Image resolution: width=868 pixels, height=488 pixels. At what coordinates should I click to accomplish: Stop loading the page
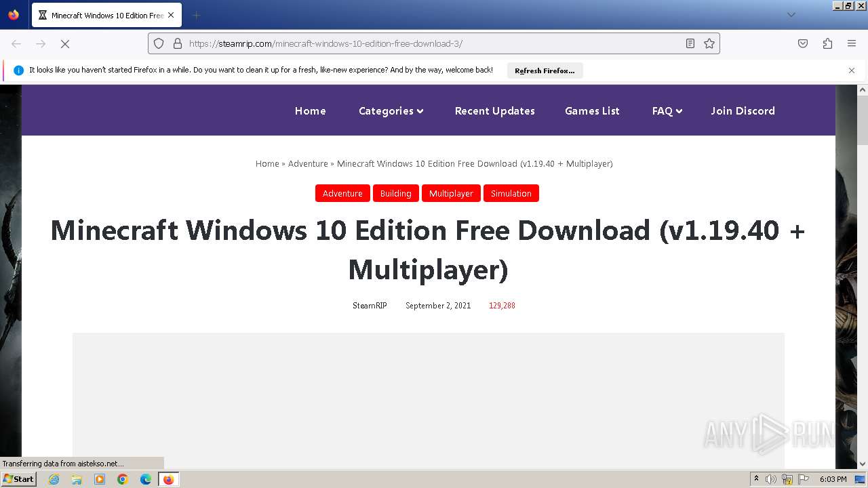coord(65,43)
